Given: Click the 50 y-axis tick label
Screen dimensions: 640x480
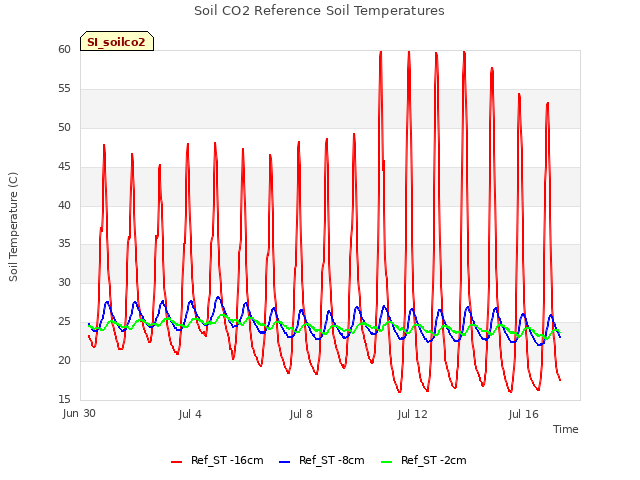Looking at the screenshot, I should point(64,127).
